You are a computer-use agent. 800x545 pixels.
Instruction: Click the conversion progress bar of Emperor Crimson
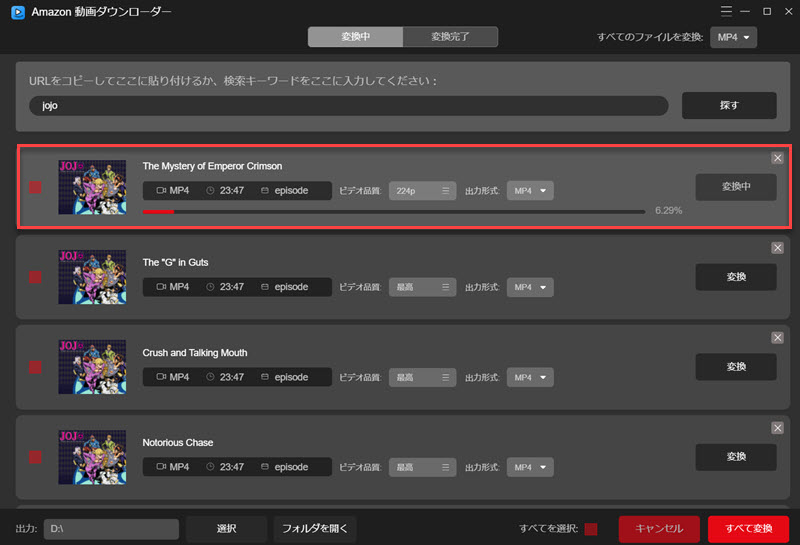point(394,211)
